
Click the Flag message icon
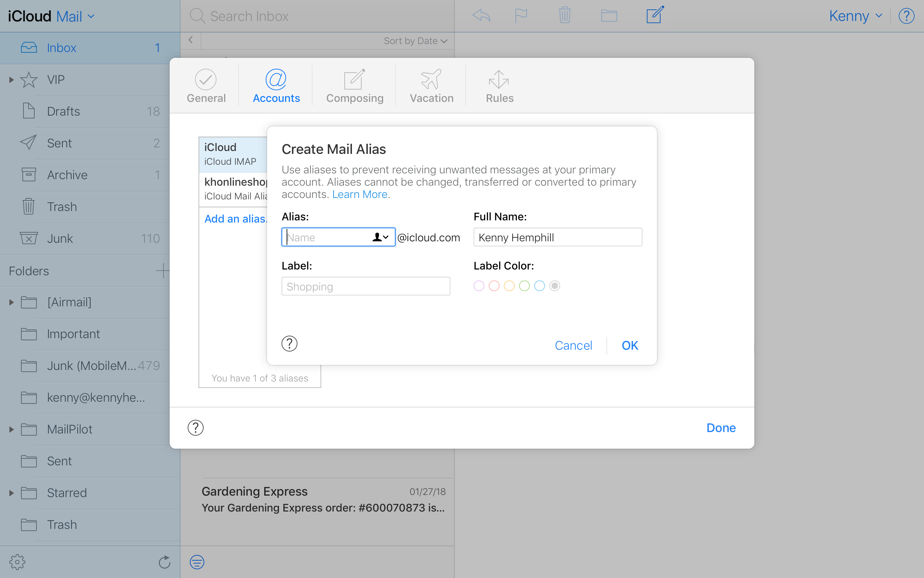(521, 16)
